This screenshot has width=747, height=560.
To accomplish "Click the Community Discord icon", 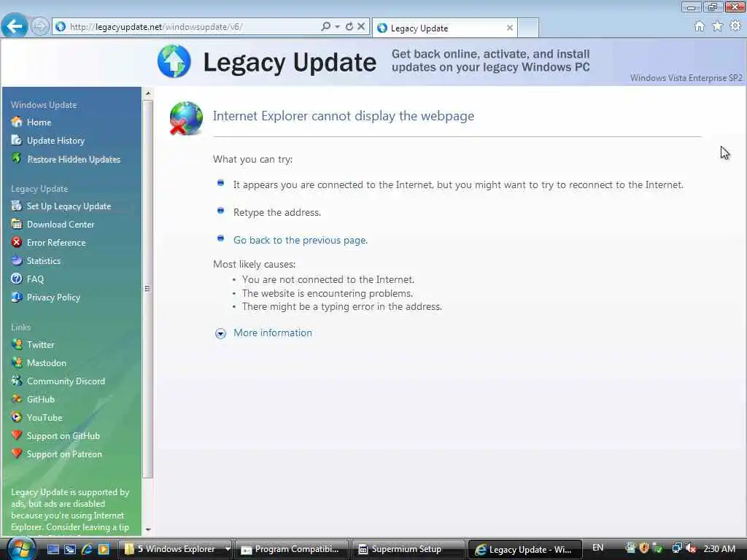I will pos(17,381).
